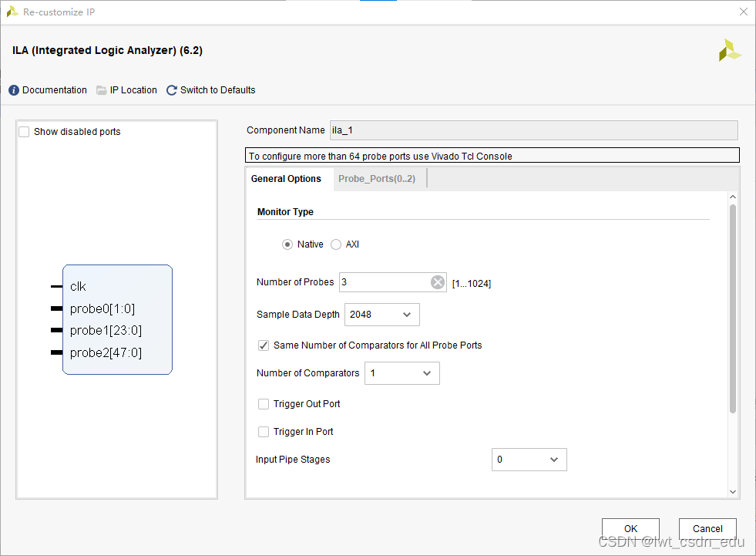Image resolution: width=756 pixels, height=556 pixels.
Task: Click probe0[1:0] port in the diagram
Action: click(x=102, y=308)
